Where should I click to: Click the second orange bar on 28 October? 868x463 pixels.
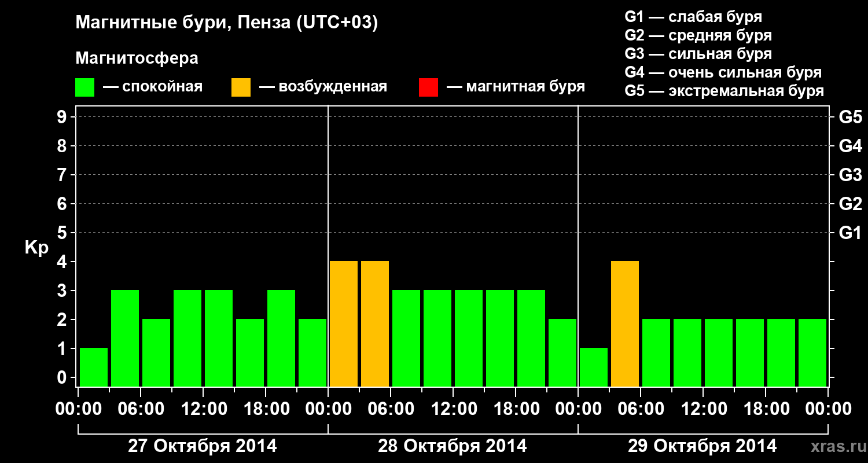point(375,324)
